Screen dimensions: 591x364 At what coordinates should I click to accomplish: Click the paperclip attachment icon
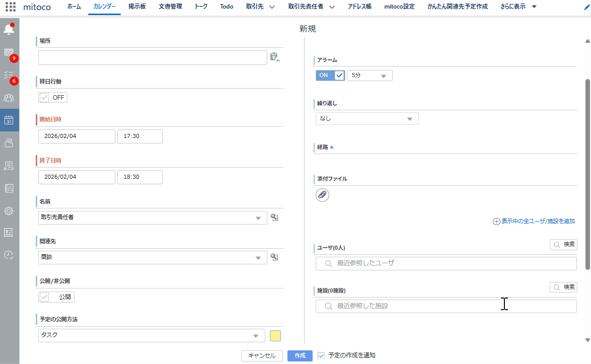click(322, 195)
